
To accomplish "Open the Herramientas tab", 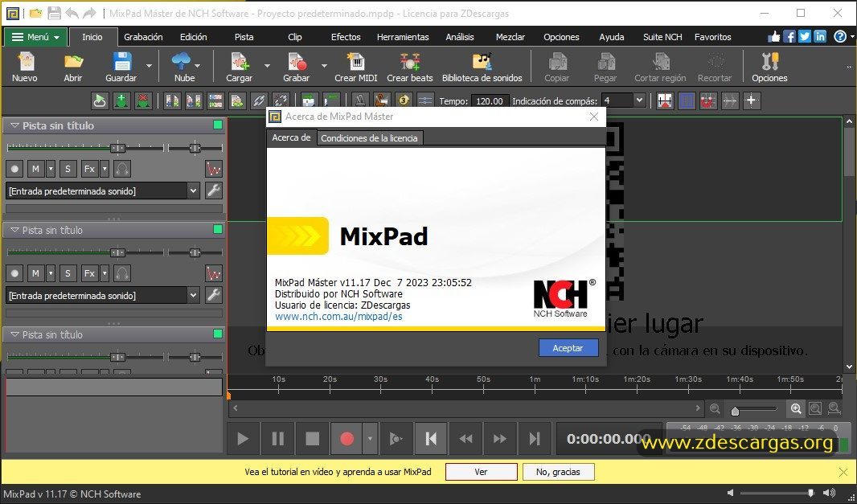I will click(403, 37).
